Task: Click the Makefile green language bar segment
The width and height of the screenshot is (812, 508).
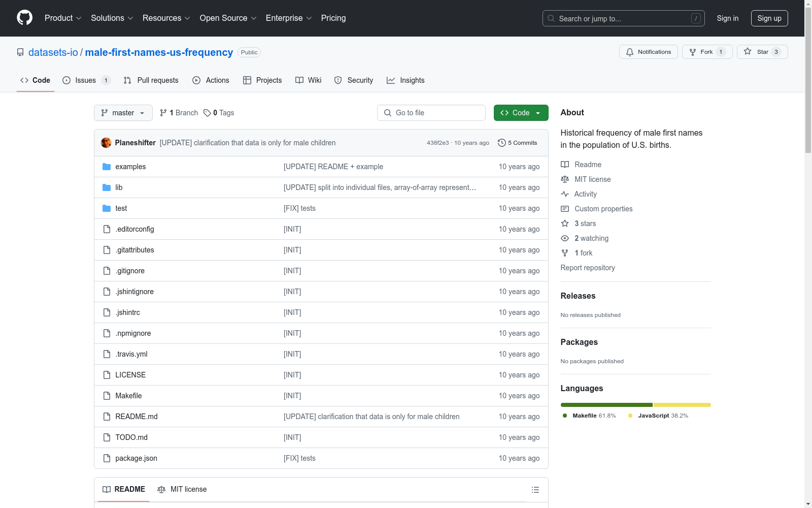Action: pos(606,405)
